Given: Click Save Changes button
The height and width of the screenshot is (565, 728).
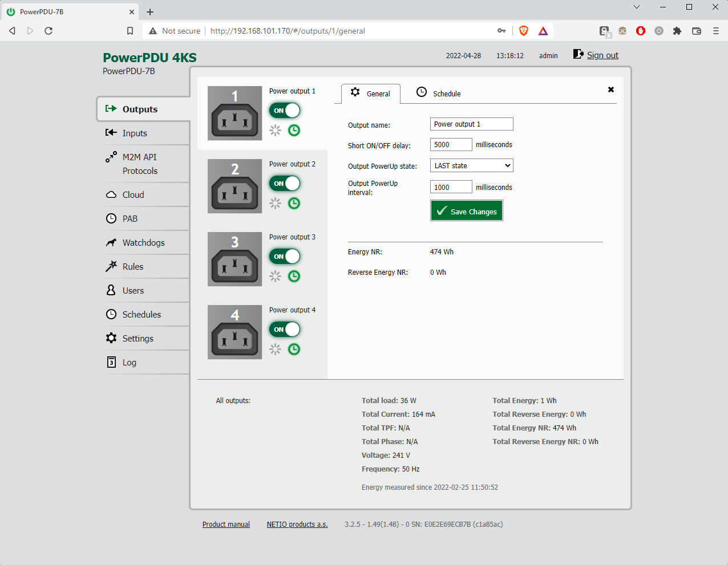Looking at the screenshot, I should click(467, 211).
